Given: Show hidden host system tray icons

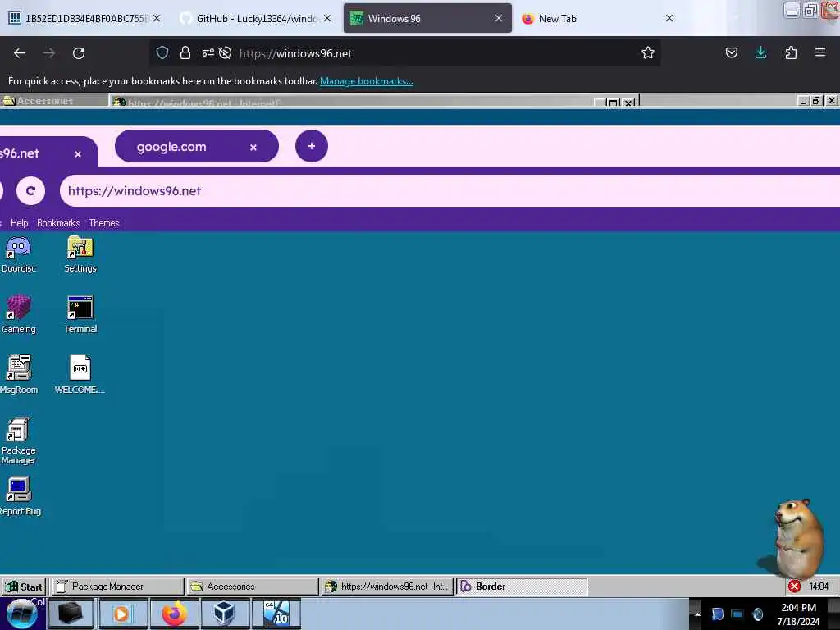Looking at the screenshot, I should coord(697,614).
